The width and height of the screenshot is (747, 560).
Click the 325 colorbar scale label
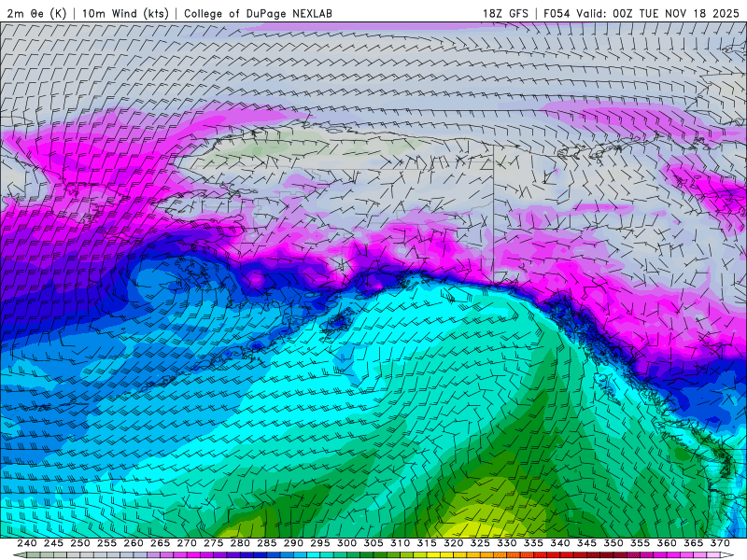480,543
